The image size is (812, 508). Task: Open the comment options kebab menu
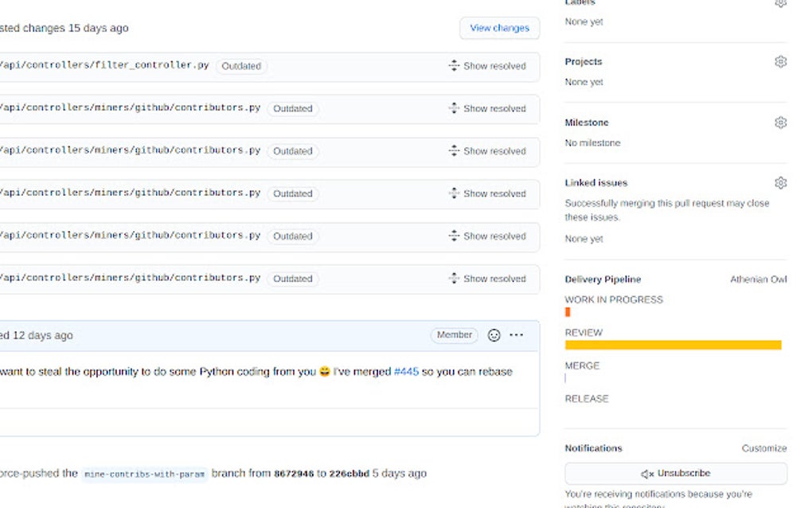(x=516, y=335)
